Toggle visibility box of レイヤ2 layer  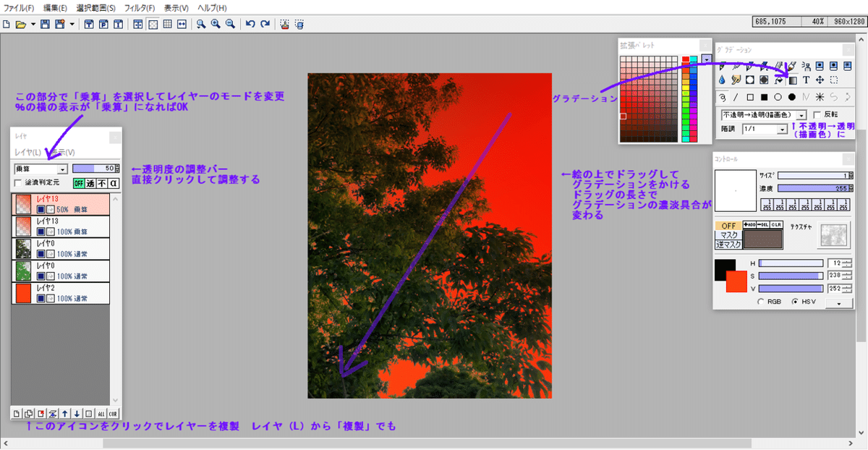click(41, 298)
